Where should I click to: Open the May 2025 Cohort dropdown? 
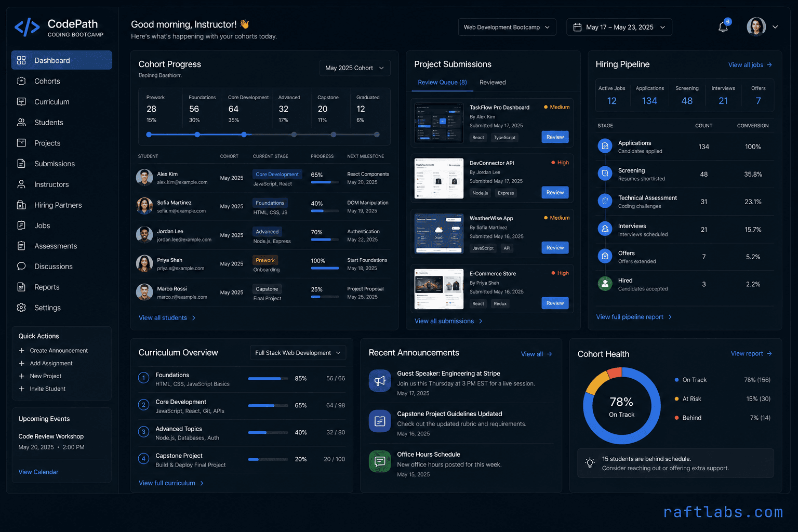tap(355, 68)
